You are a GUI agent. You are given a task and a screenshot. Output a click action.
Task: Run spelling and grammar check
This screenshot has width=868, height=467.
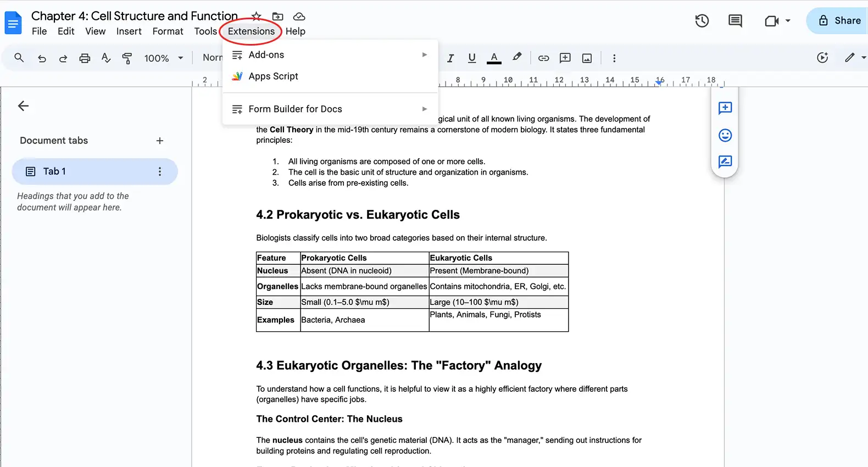(106, 58)
